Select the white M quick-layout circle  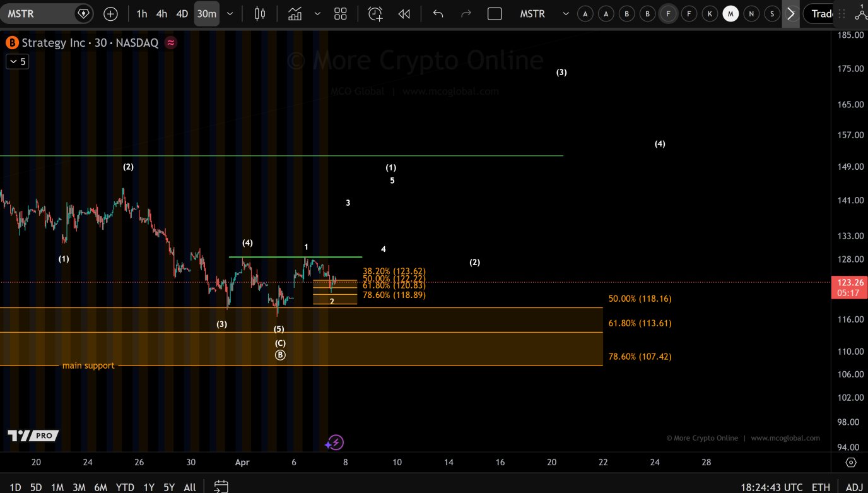(x=730, y=14)
